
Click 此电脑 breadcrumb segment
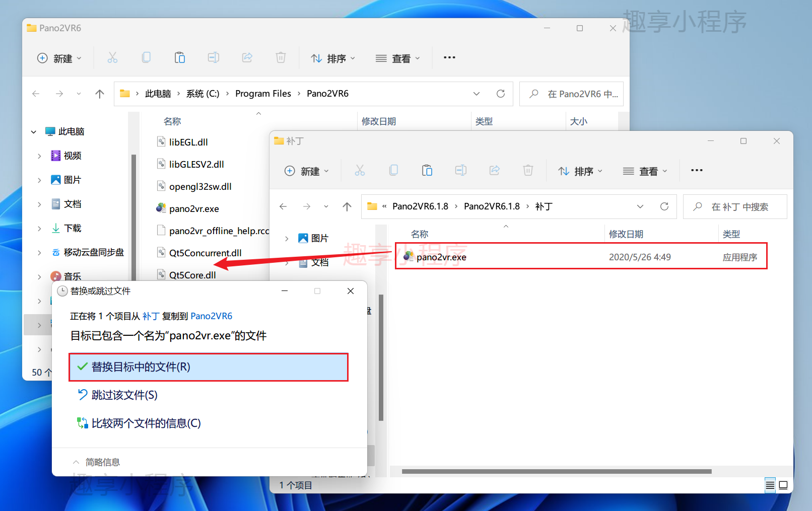click(158, 94)
